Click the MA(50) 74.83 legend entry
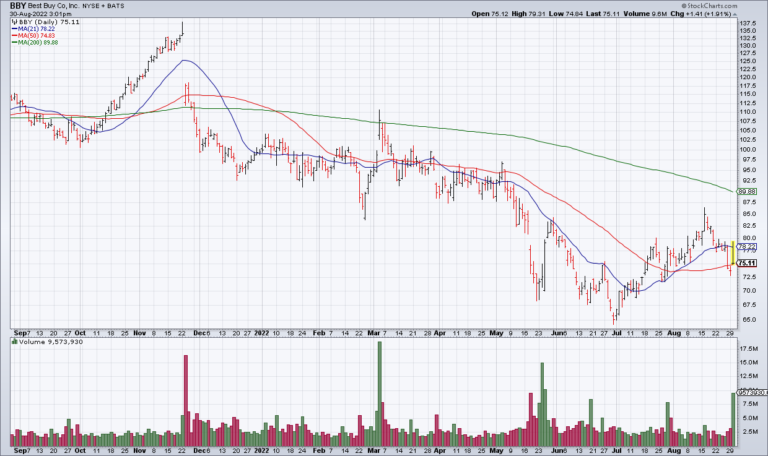Screen dimensions: 768x456 [33, 36]
